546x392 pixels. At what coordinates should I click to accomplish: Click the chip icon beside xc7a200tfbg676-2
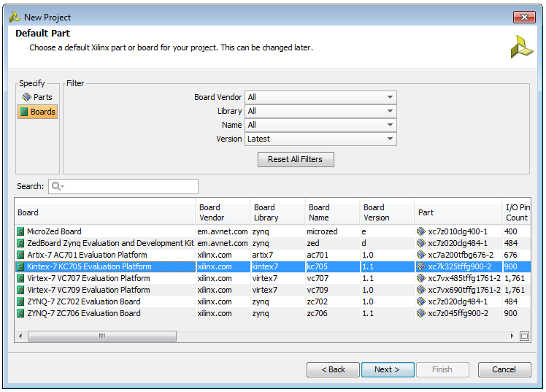click(x=421, y=255)
